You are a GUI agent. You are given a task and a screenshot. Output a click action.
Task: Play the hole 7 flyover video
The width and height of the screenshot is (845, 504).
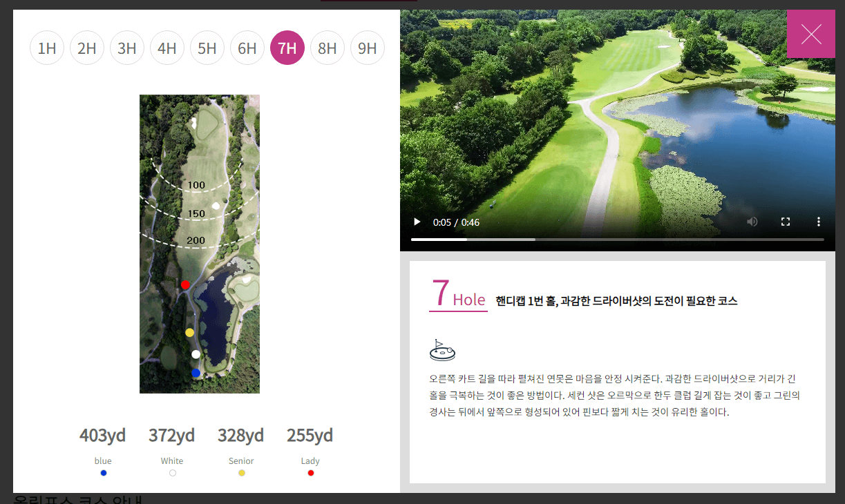[x=417, y=222]
